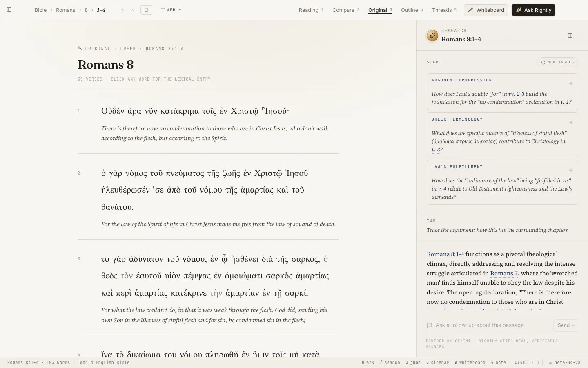
Task: Click the Send dropdown button
Action: pos(566,325)
